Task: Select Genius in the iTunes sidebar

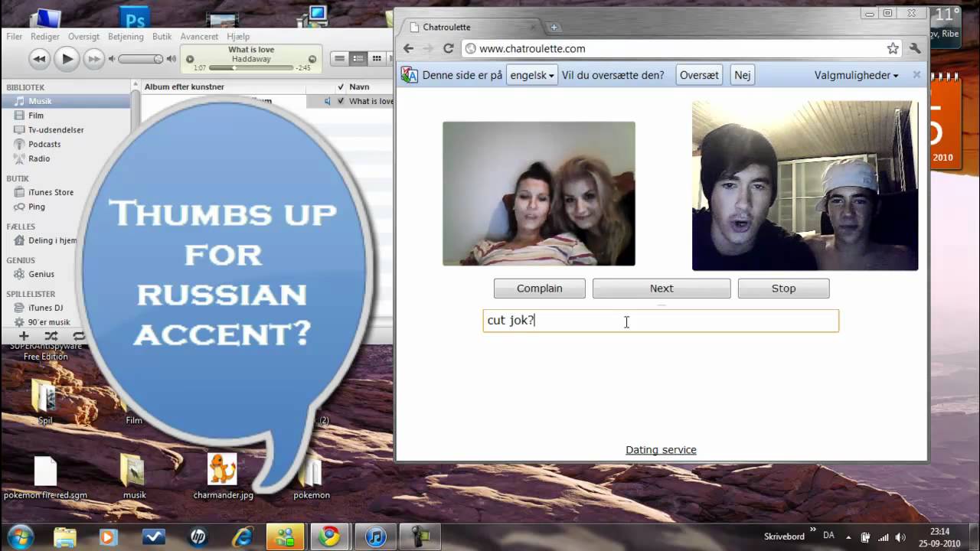Action: click(x=41, y=274)
